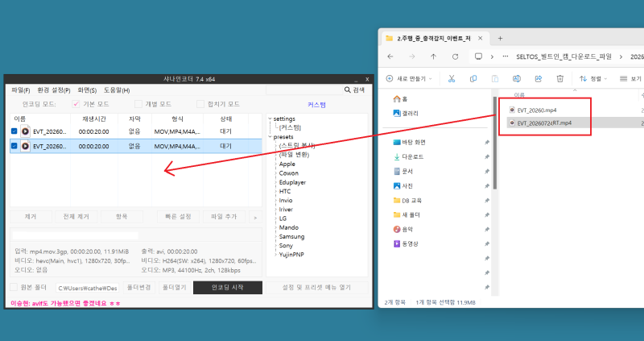This screenshot has height=341, width=644.
Task: Click the output folder path field
Action: [87, 288]
